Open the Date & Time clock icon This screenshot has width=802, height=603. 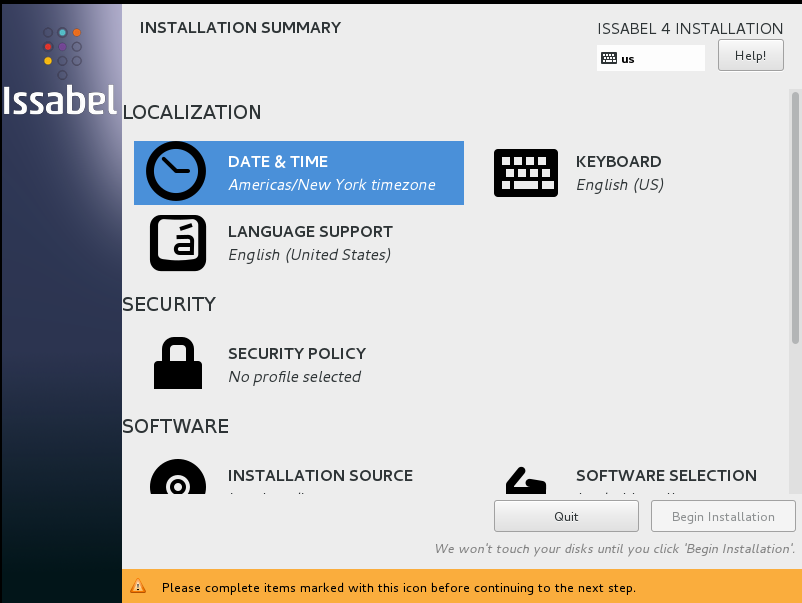[x=176, y=172]
